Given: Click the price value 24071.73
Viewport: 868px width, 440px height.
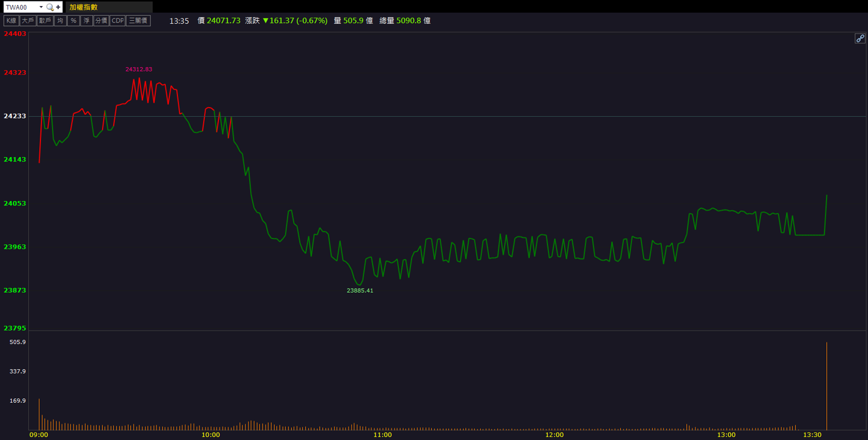Looking at the screenshot, I should point(223,21).
